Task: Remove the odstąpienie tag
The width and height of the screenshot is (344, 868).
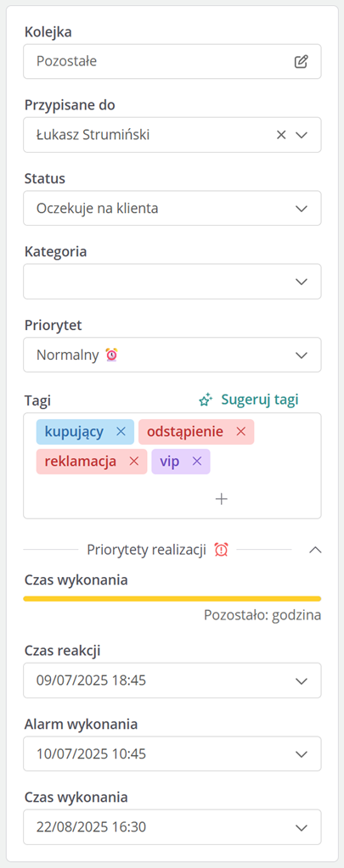Action: coord(241,432)
